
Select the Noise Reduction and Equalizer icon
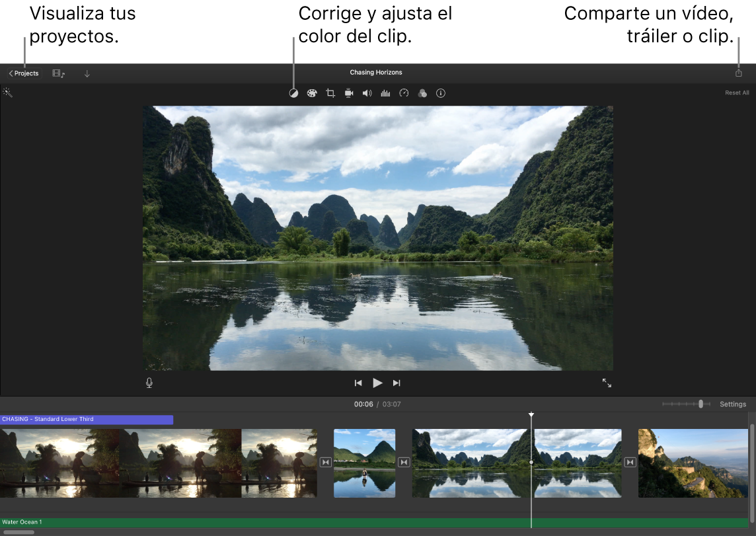385,93
